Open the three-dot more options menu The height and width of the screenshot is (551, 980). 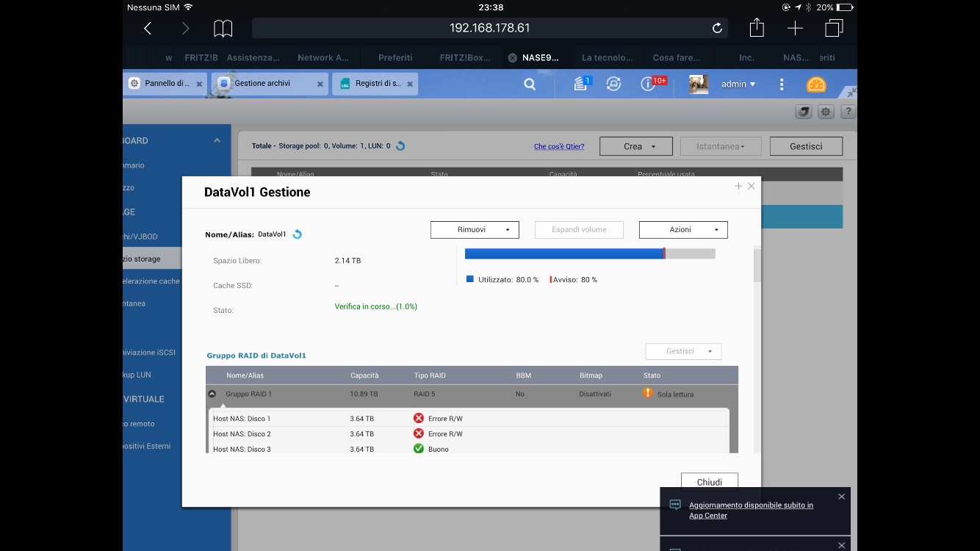click(782, 84)
